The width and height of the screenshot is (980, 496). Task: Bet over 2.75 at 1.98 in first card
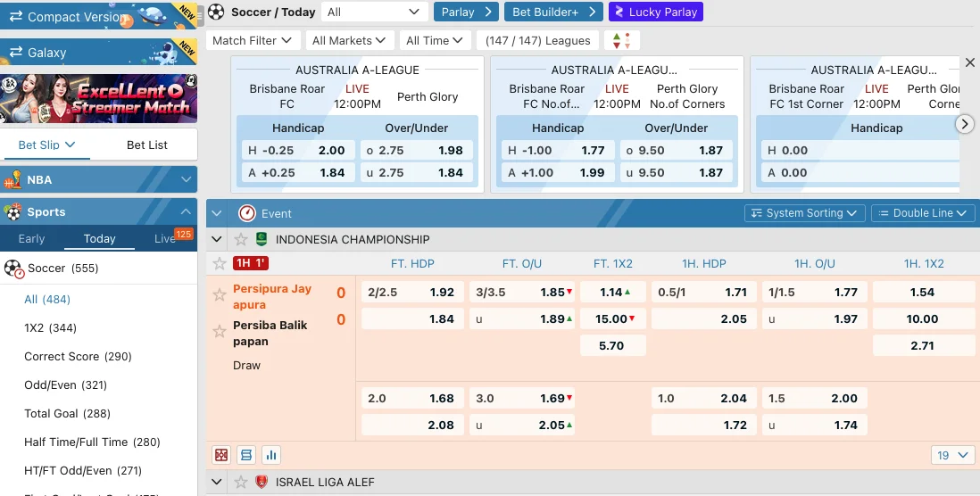pos(416,151)
